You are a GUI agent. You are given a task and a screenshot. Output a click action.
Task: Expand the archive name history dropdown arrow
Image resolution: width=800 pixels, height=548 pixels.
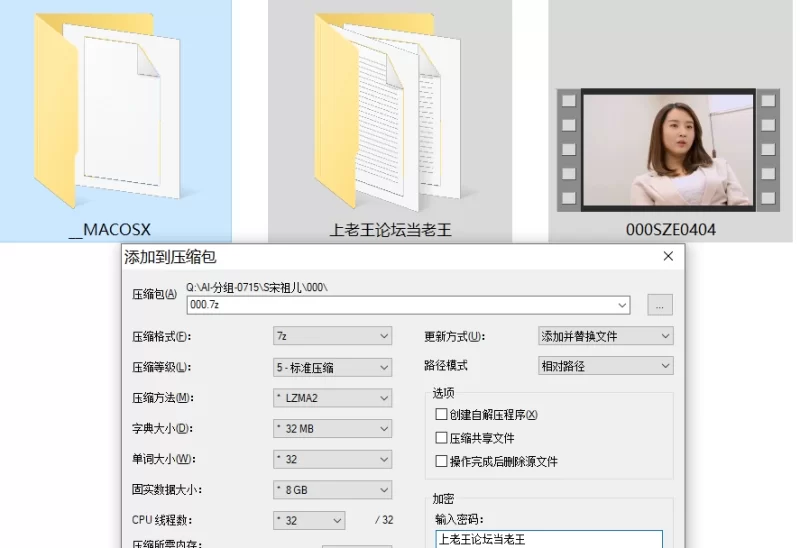[x=623, y=305]
